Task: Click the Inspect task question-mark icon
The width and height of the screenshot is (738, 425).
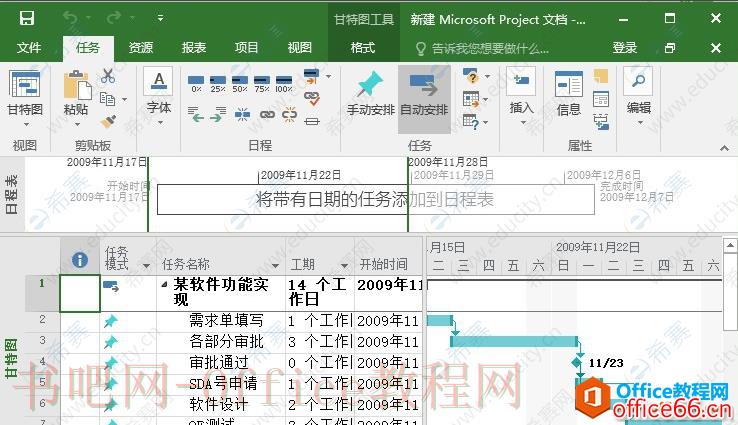Action: (470, 76)
